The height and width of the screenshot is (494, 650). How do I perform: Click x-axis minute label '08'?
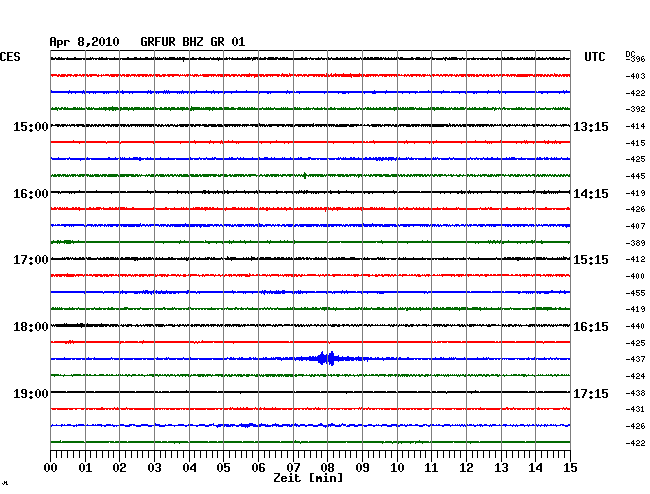coord(327,468)
